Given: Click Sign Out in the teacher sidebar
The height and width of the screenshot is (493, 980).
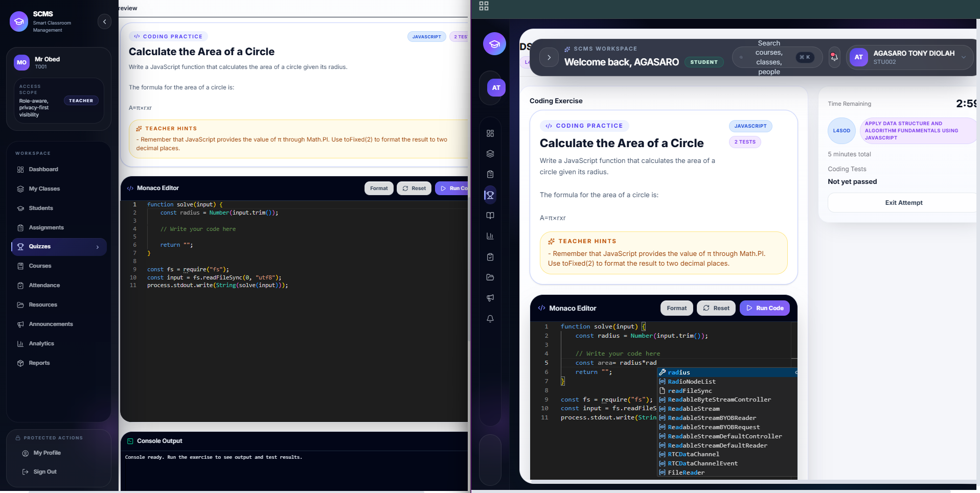Looking at the screenshot, I should point(44,472).
